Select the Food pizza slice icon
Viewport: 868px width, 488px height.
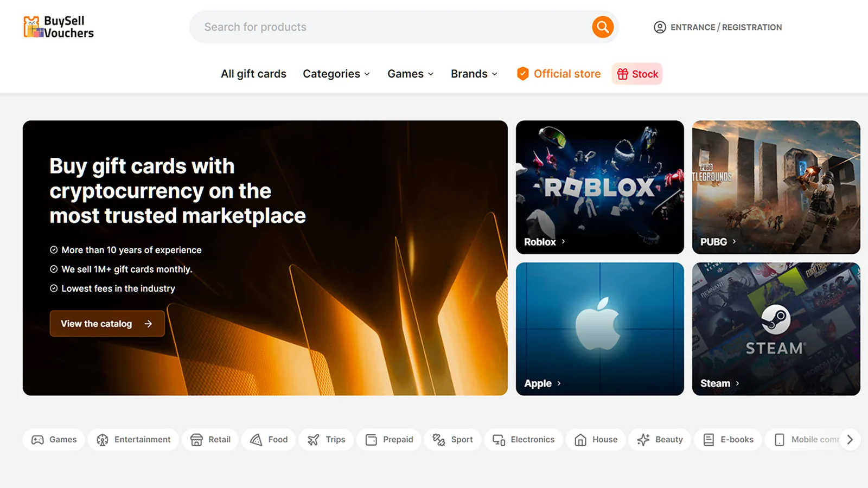pos(257,440)
